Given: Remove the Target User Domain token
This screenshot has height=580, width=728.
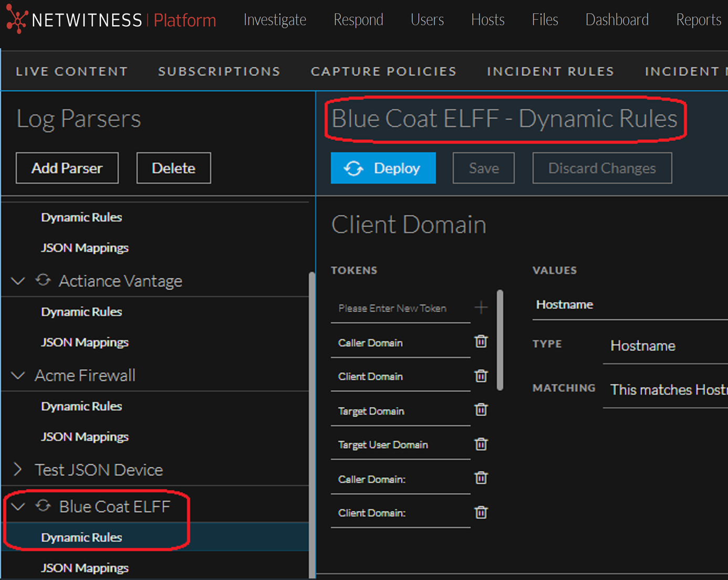Looking at the screenshot, I should point(481,445).
